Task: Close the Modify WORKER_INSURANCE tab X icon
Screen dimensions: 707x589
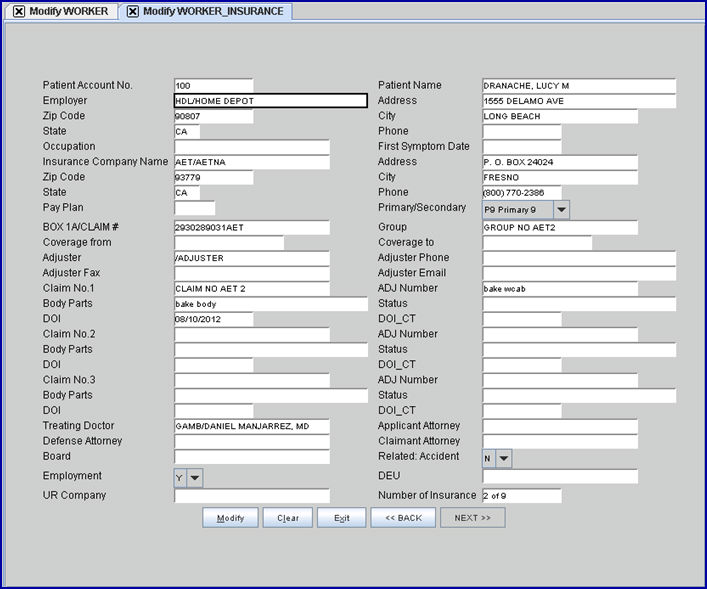Action: point(133,11)
